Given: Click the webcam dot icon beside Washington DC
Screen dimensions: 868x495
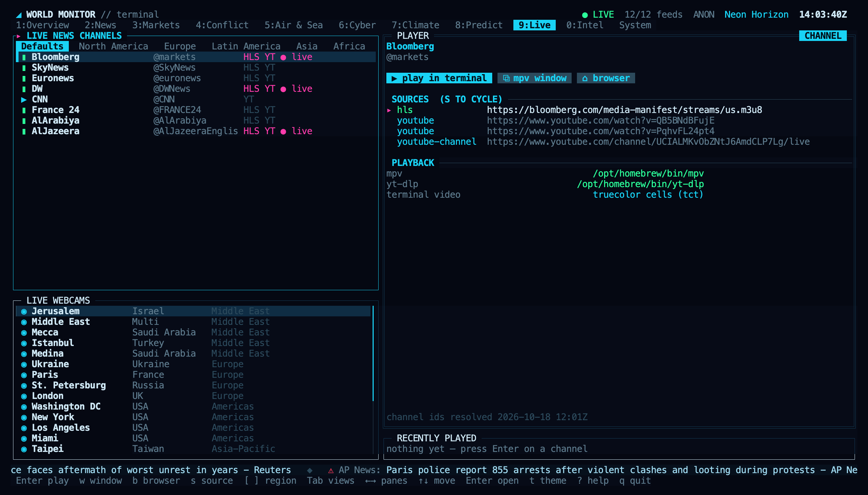Looking at the screenshot, I should coord(24,407).
